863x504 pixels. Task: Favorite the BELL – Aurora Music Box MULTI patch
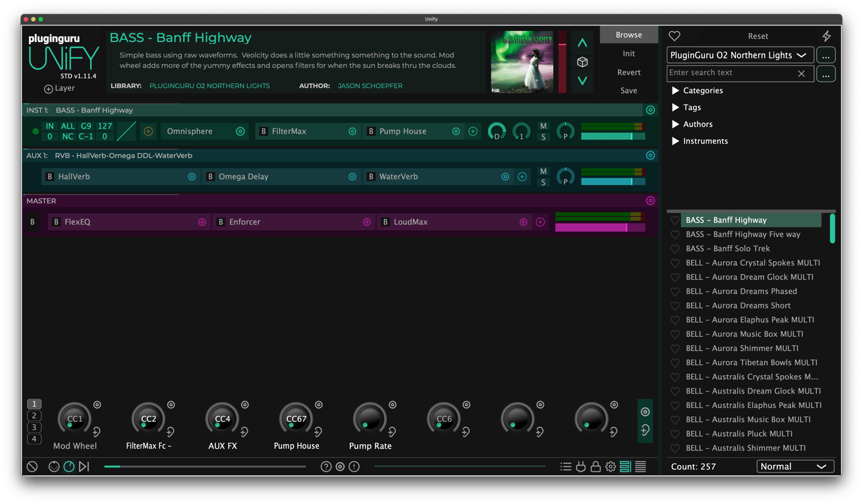(675, 334)
